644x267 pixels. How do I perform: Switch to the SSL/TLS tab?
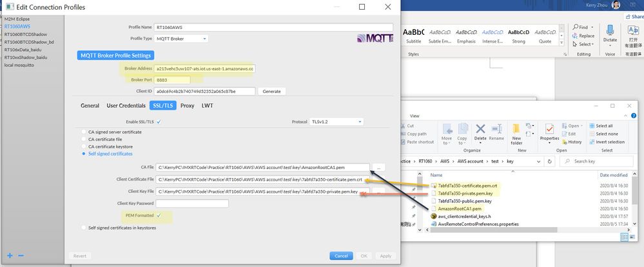point(162,106)
